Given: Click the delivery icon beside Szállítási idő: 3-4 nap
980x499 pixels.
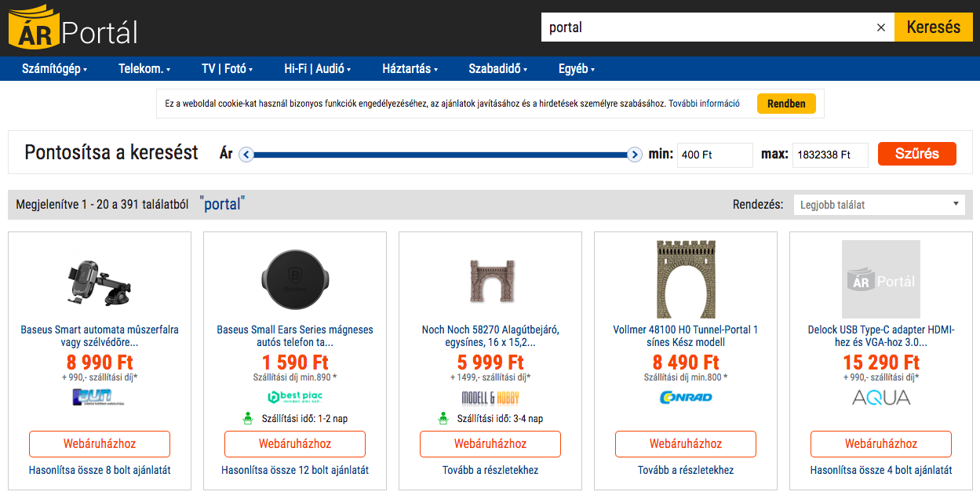Looking at the screenshot, I should pyautogui.click(x=444, y=418).
